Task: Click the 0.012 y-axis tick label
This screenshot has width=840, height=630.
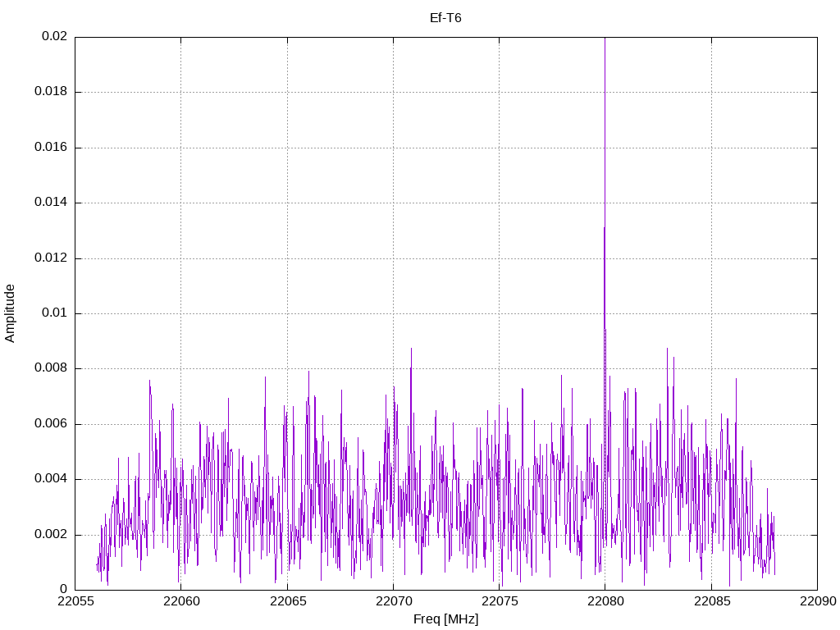Action: [x=51, y=258]
